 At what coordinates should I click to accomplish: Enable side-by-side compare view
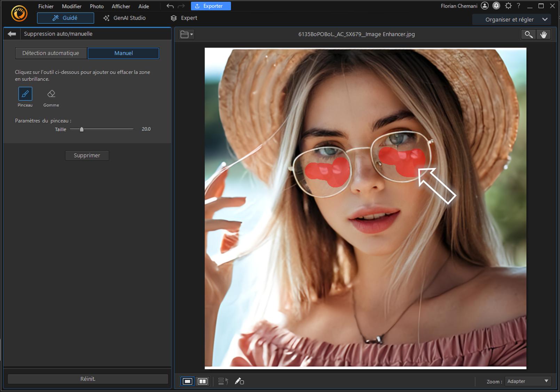click(202, 382)
